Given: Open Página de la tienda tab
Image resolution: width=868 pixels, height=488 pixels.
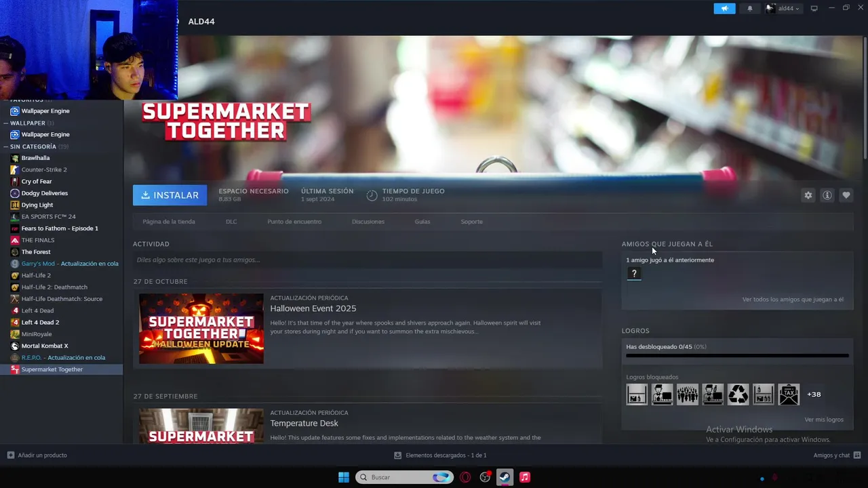Looking at the screenshot, I should [x=169, y=222].
